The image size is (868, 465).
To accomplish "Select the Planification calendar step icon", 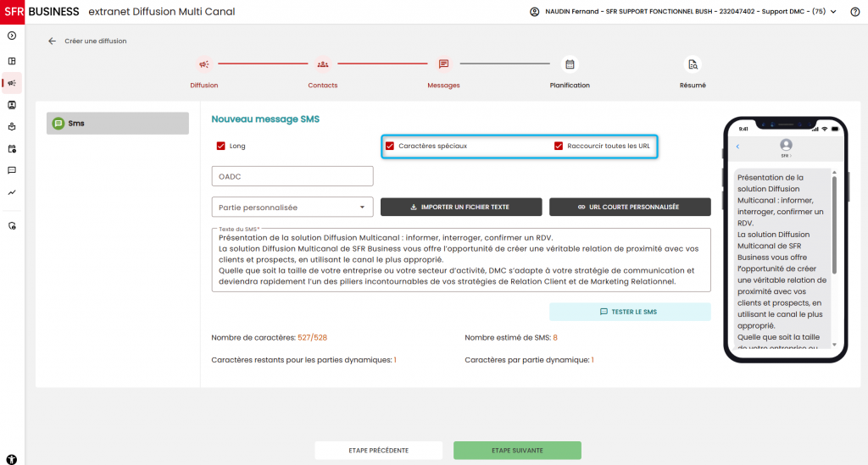I will point(570,64).
